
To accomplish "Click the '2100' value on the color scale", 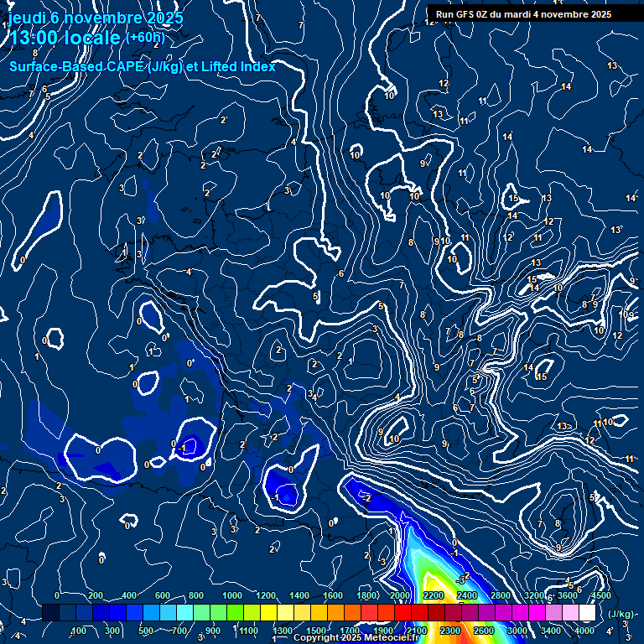I will coord(417,631).
